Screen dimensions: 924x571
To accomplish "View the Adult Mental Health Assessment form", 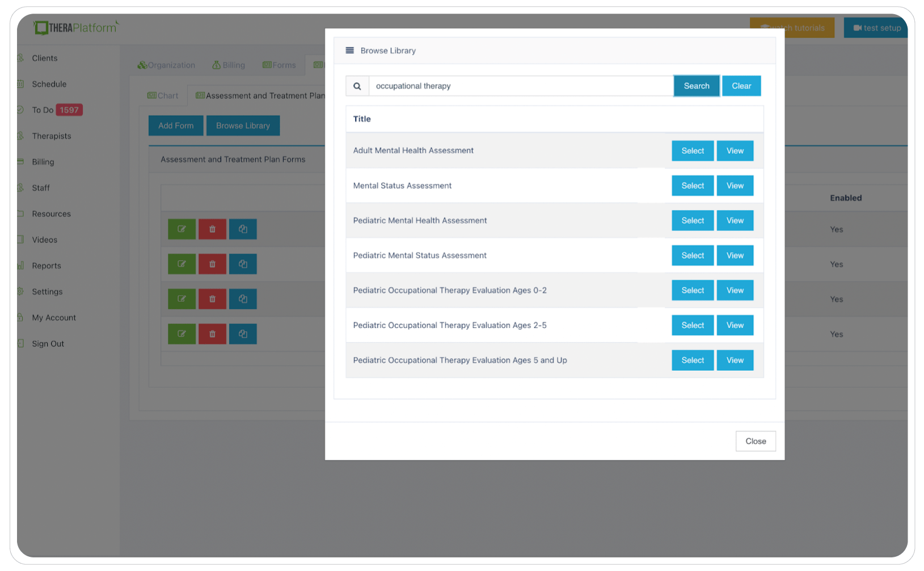I will (x=735, y=151).
